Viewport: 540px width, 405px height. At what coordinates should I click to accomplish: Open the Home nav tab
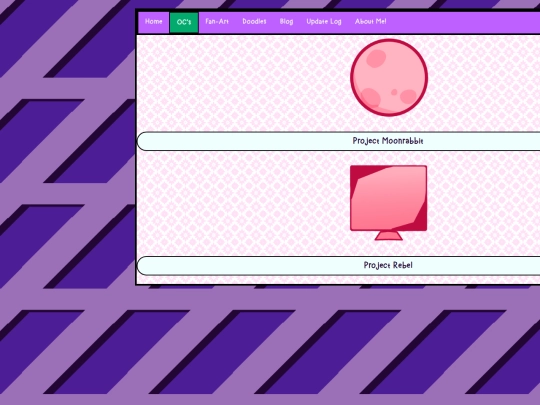pyautogui.click(x=154, y=22)
